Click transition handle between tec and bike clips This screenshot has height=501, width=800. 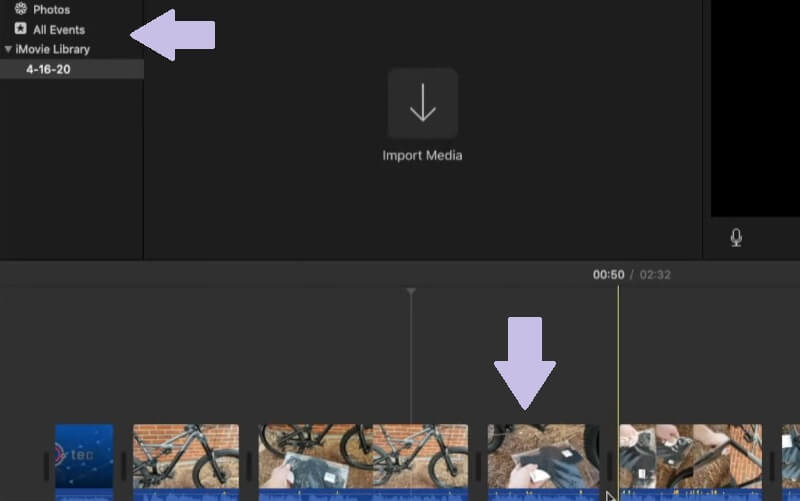(123, 466)
